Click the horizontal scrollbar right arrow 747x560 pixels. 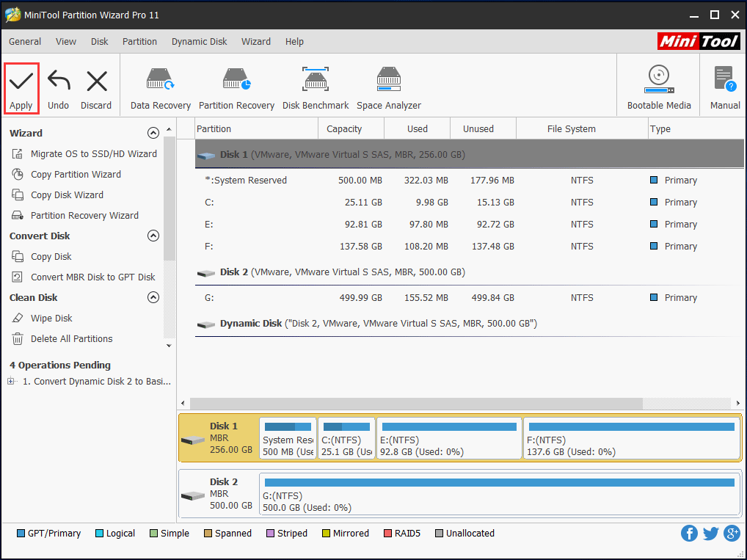point(737,403)
